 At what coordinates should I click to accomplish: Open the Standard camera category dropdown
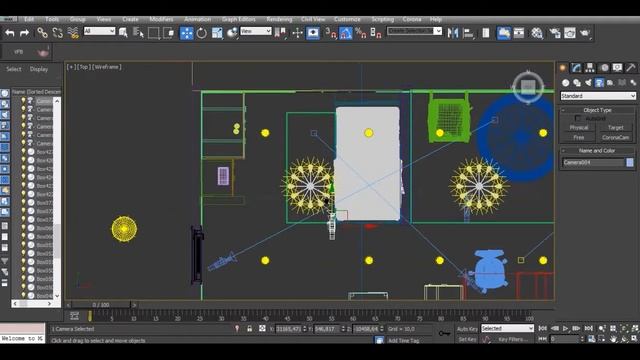pyautogui.click(x=598, y=96)
